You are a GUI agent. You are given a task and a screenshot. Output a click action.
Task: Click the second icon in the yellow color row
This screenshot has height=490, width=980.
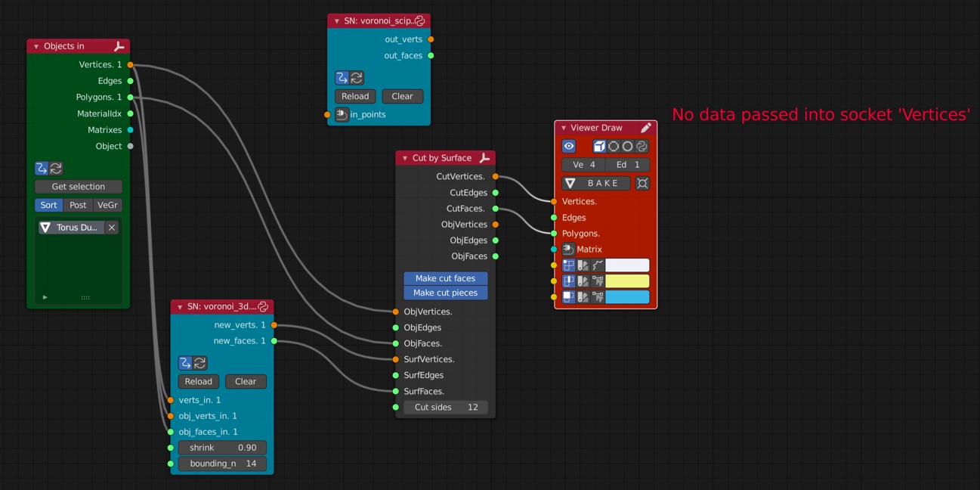583,281
